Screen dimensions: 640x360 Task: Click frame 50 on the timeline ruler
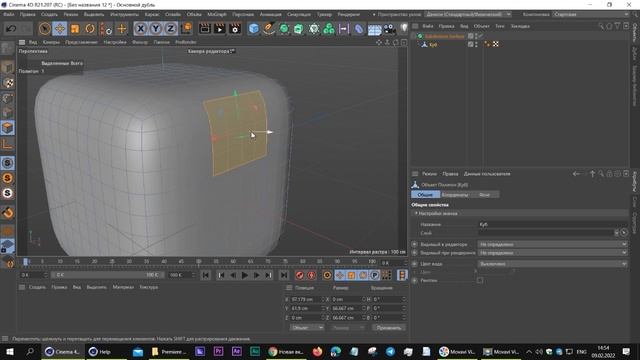pyautogui.click(x=199, y=261)
